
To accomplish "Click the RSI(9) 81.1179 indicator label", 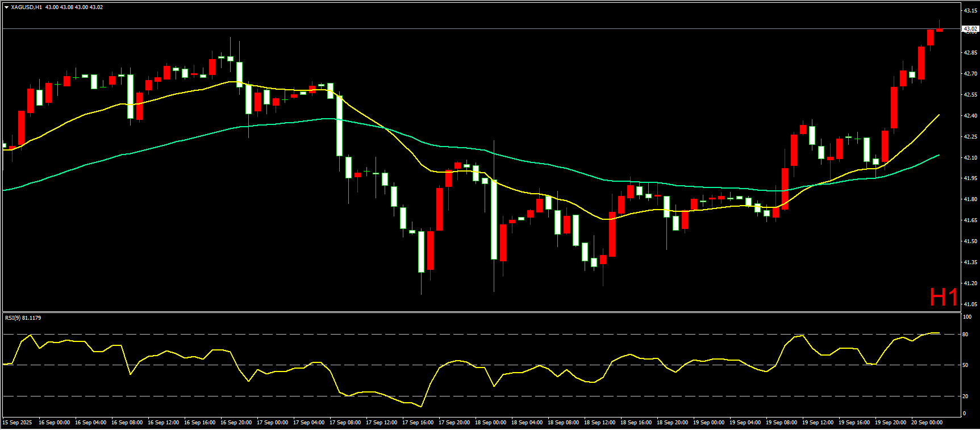I will coord(23,318).
